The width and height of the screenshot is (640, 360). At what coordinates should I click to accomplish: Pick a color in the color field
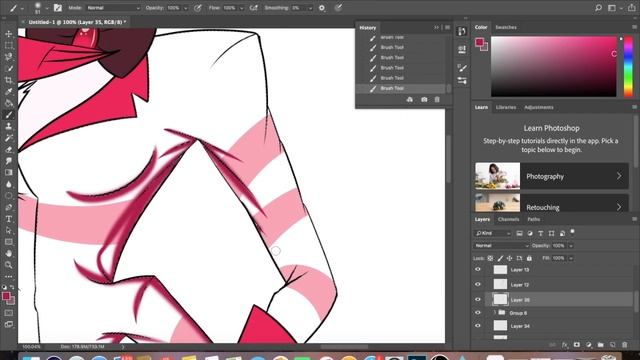(x=553, y=67)
